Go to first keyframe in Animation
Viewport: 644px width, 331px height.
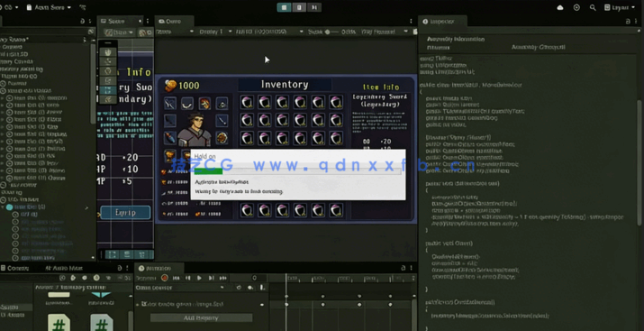click(x=176, y=278)
